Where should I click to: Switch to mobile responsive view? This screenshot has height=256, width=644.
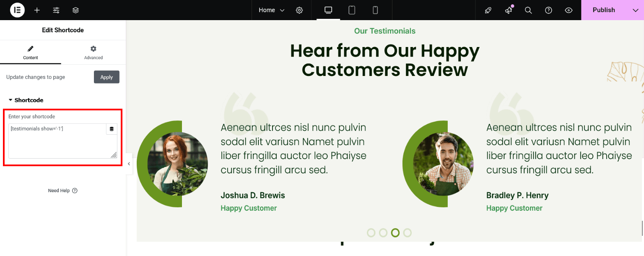click(375, 10)
